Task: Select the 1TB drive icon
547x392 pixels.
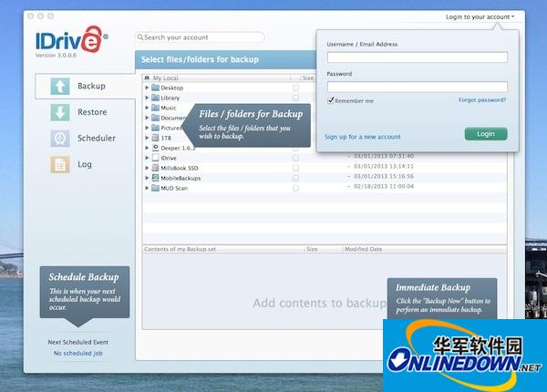Action: 155,138
